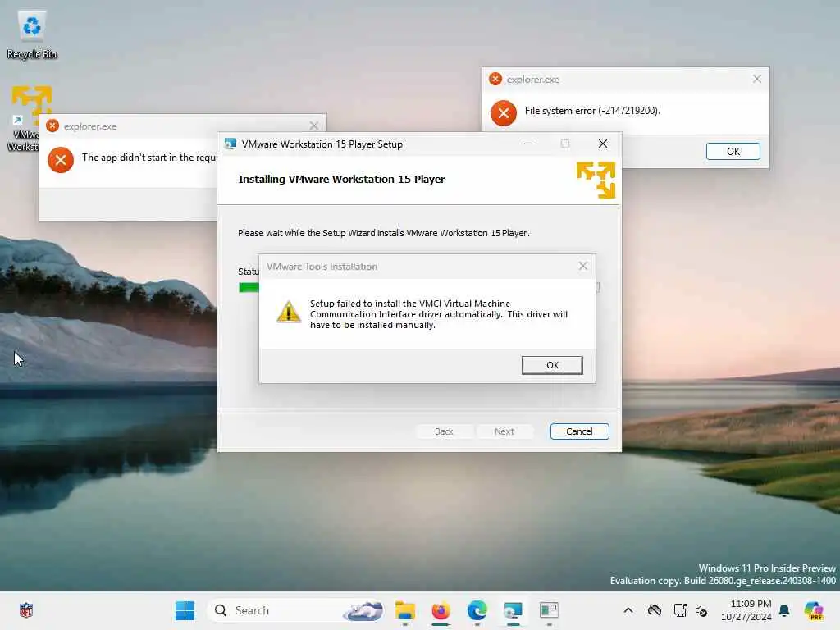
Task: Open the Recycle Bin desktop icon
Action: 32,35
